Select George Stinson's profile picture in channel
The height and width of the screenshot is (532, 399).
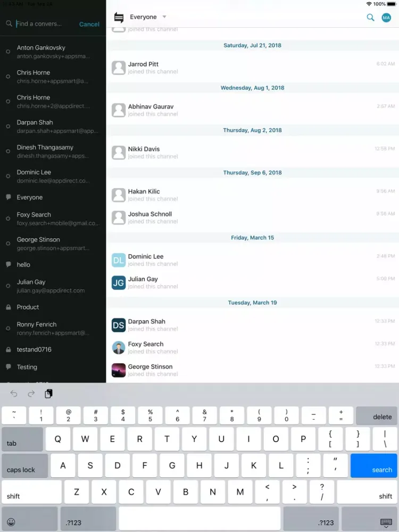click(119, 370)
